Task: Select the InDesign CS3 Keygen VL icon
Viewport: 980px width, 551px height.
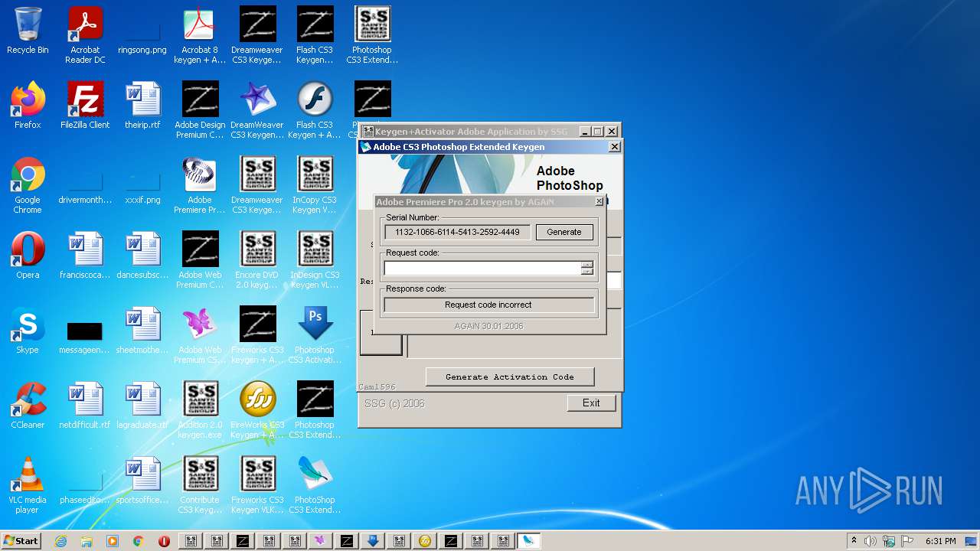Action: coord(315,260)
